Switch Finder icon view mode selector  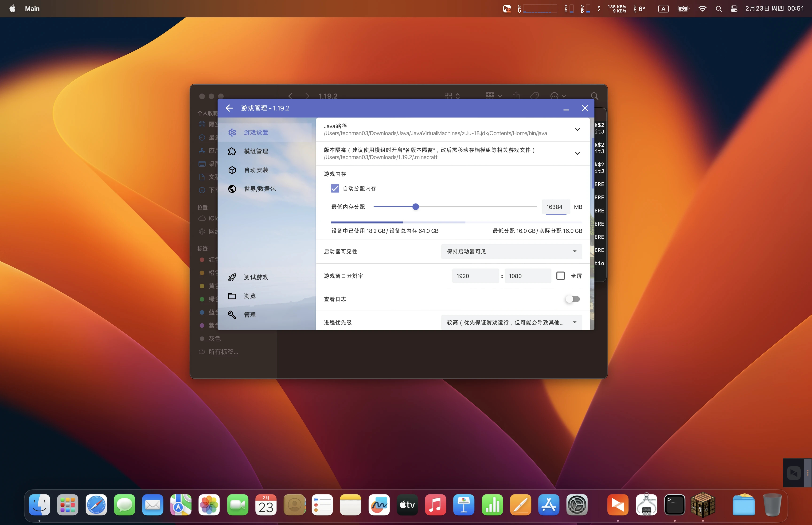[x=452, y=96]
